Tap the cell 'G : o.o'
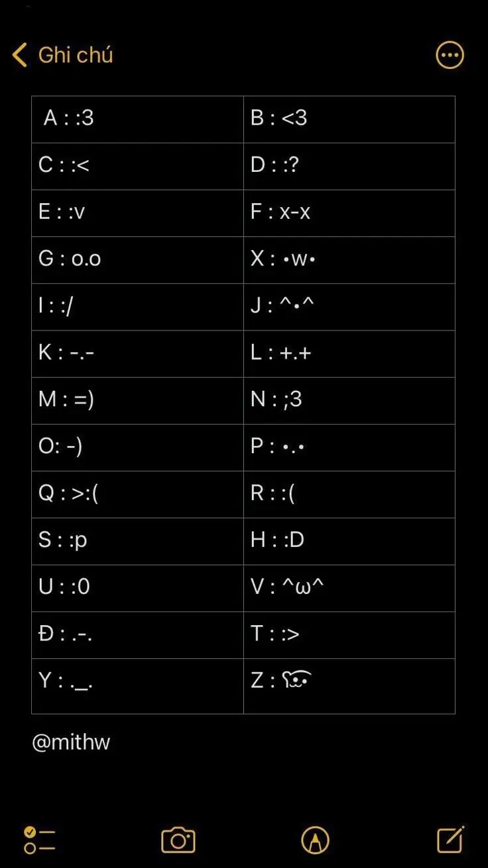The image size is (488, 868). [137, 260]
